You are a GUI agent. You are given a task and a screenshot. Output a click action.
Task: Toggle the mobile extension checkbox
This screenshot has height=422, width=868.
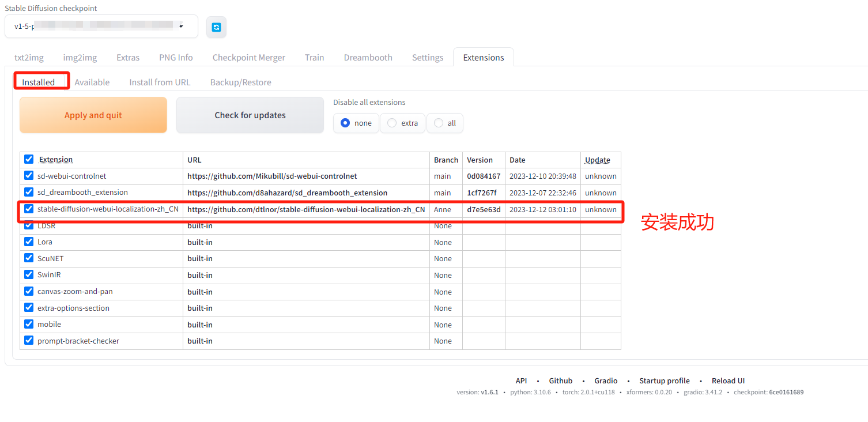click(29, 324)
